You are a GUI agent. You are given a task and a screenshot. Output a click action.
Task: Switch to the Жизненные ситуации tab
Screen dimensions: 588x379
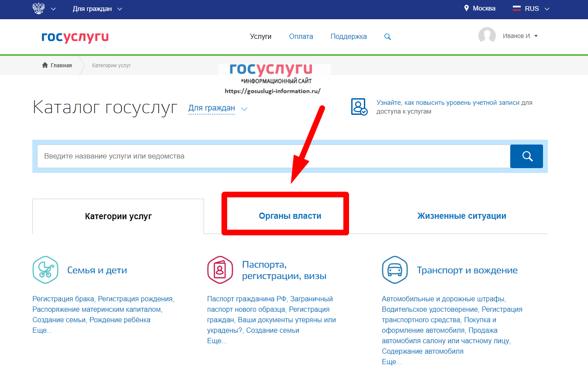[461, 216]
